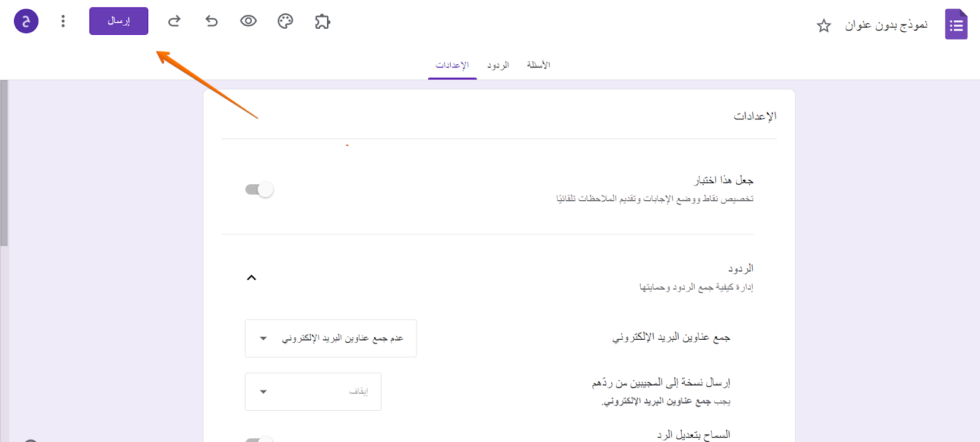Viewport: 980px width, 442px height.
Task: Open the three-dot more options menu
Action: tap(63, 21)
